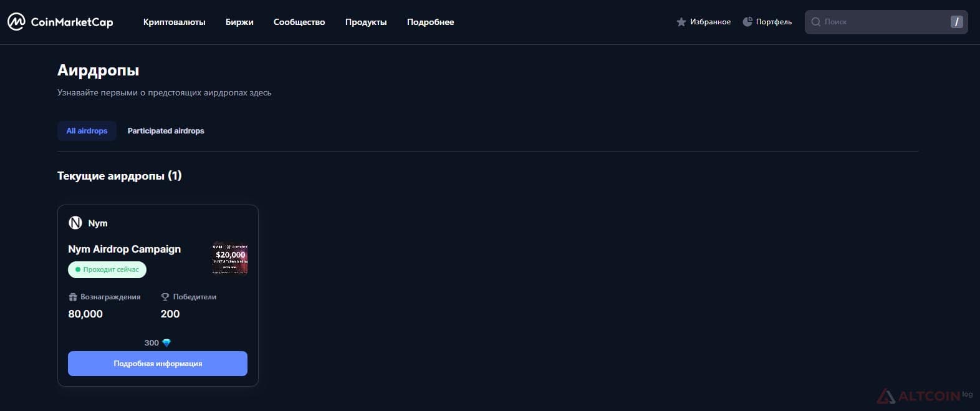
Task: Click the Аирдропы page heading
Action: pos(98,70)
